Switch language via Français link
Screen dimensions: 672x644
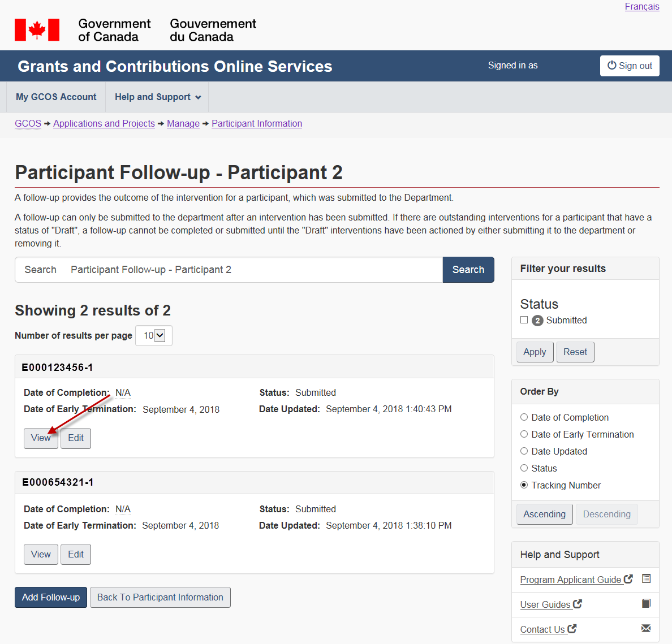[x=642, y=7]
